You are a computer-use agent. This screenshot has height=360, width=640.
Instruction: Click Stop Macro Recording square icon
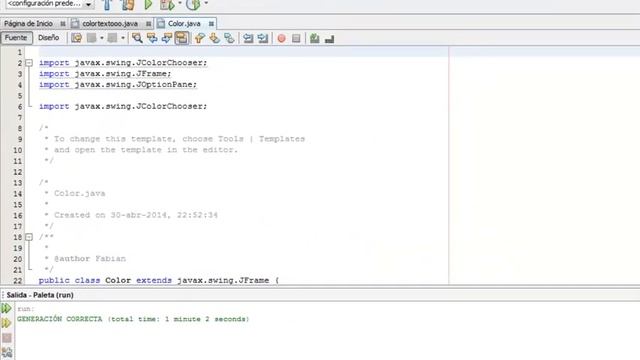coord(296,38)
